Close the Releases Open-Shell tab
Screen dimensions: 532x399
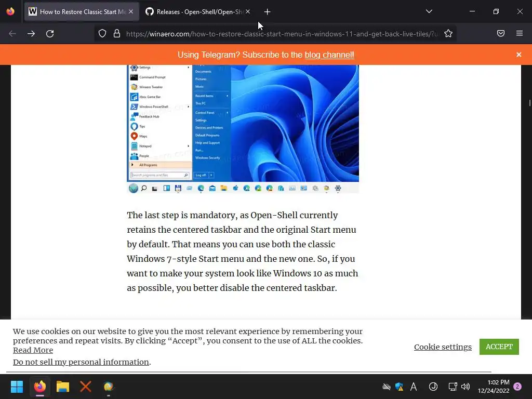(248, 12)
